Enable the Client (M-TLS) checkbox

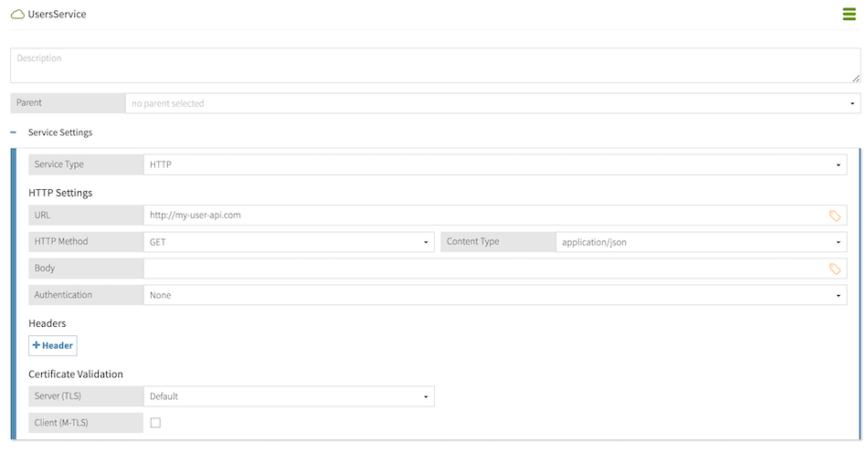click(155, 423)
